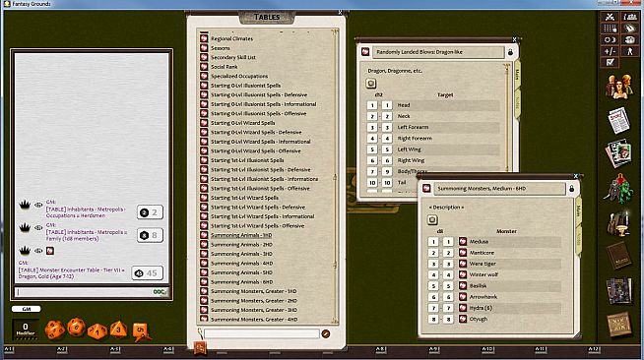Click the dice result 8 in chat
The image size is (644, 360).
coord(150,235)
